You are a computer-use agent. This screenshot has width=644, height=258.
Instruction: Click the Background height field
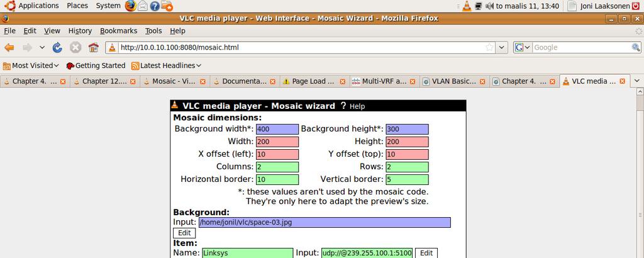[407, 129]
